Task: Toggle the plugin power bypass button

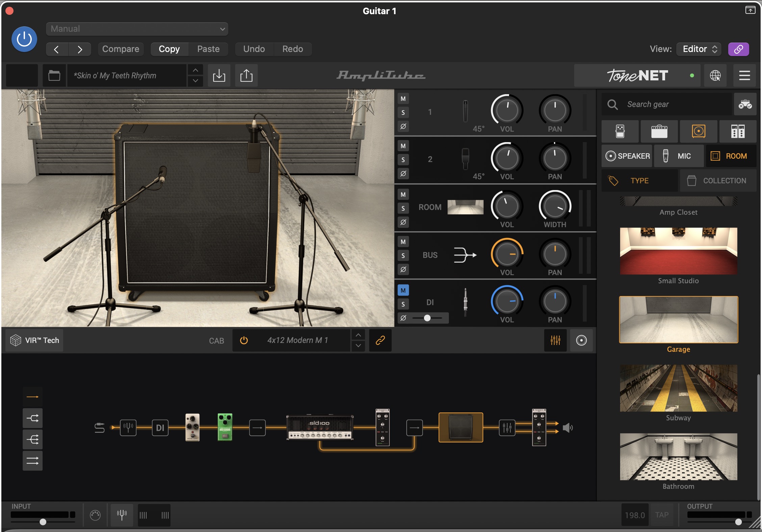Action: point(24,39)
